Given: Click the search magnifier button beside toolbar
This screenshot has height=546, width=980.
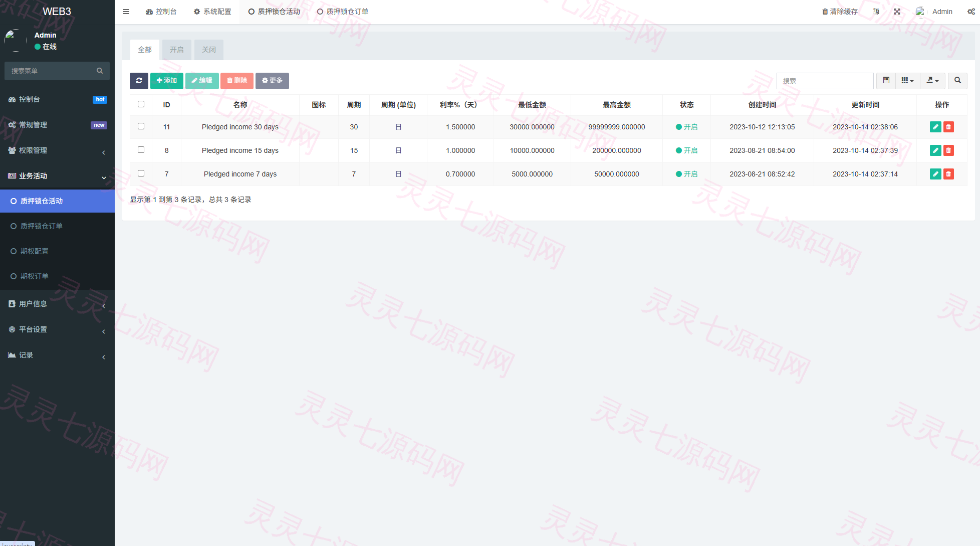Looking at the screenshot, I should [957, 81].
